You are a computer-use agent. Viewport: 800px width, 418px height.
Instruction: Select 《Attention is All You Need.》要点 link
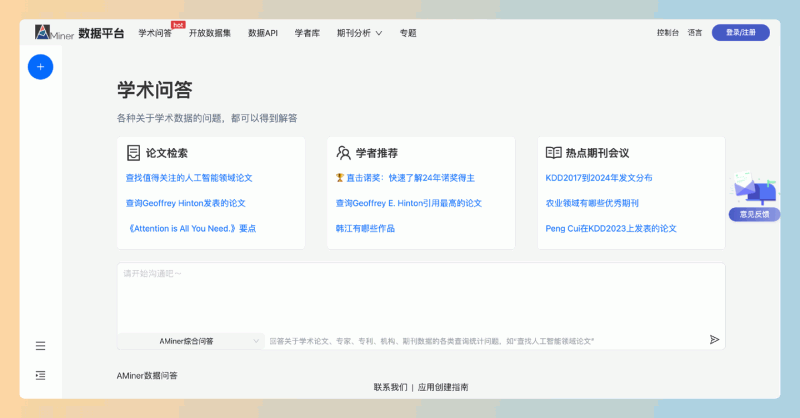[x=191, y=229]
